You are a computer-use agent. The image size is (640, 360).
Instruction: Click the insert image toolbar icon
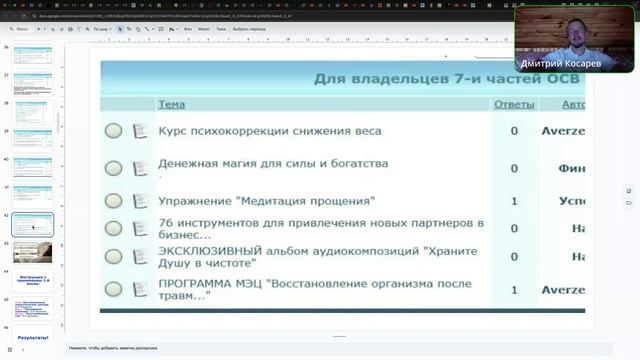click(171, 29)
